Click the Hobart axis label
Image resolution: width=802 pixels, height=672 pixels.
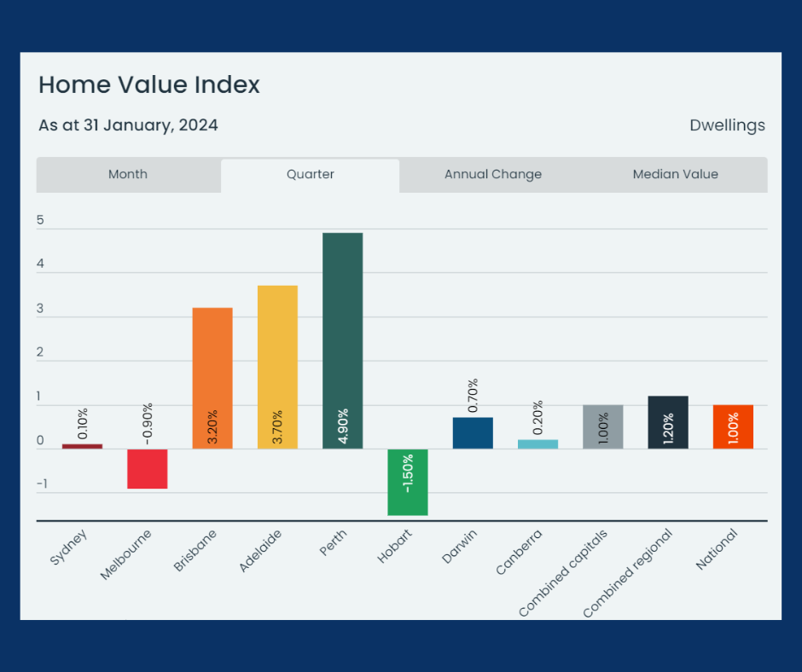tap(394, 547)
